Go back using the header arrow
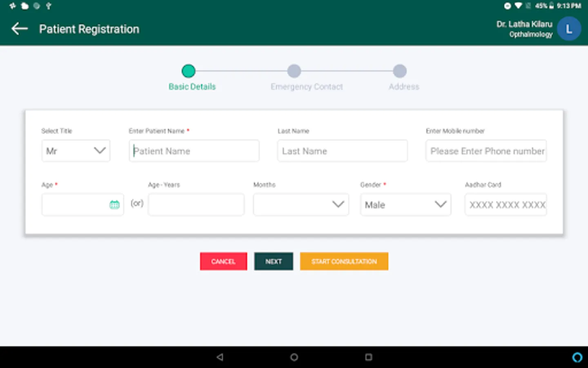588x368 pixels. pos(20,29)
